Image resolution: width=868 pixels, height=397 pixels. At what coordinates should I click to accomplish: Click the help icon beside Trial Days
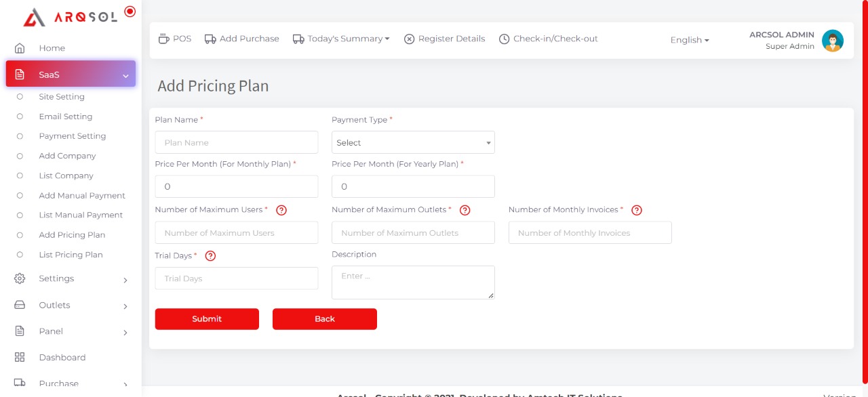[210, 256]
